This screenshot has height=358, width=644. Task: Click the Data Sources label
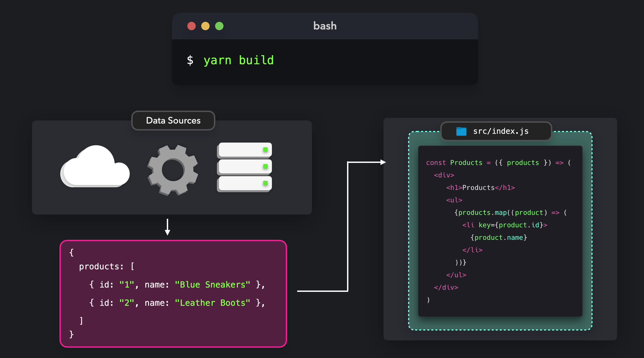pos(173,121)
